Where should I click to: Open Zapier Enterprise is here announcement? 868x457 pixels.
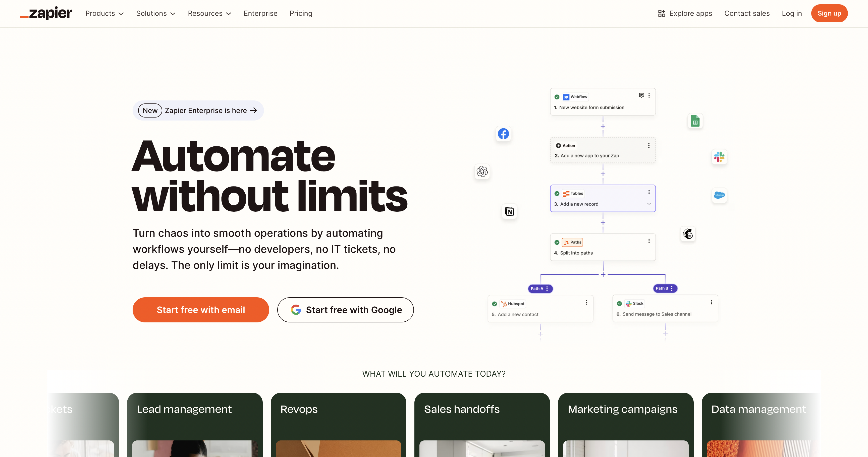pyautogui.click(x=198, y=110)
